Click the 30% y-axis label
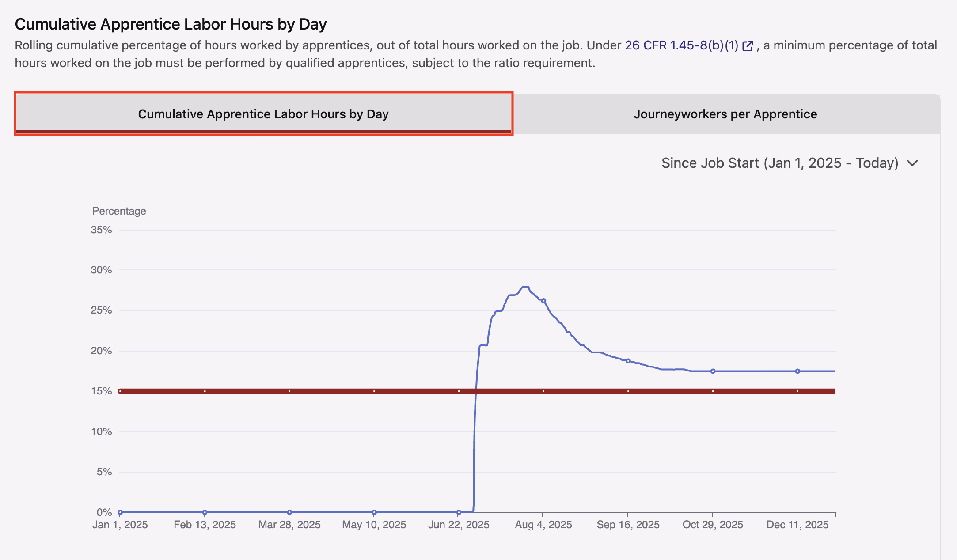The height and width of the screenshot is (560, 957). coord(101,270)
